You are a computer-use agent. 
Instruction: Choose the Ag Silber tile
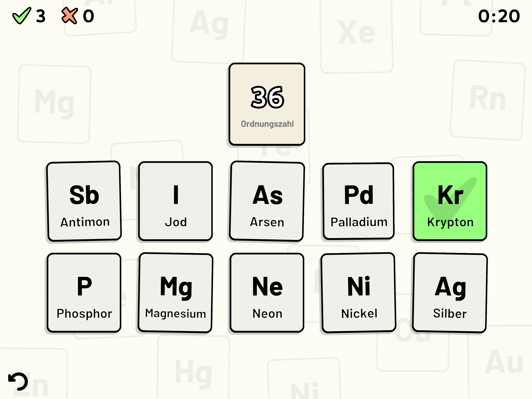coord(450,293)
